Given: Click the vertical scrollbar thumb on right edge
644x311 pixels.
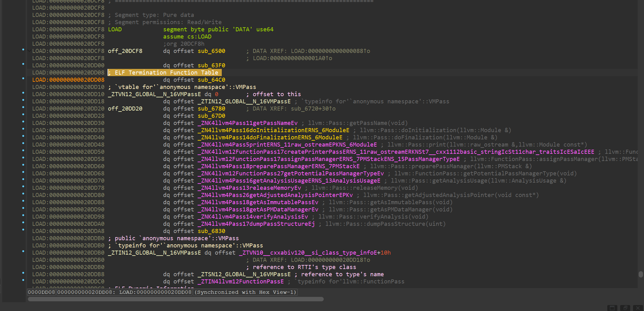Looking at the screenshot, I should pos(641,274).
